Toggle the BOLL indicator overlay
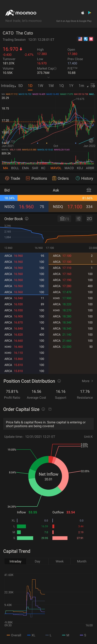This screenshot has height=644, width=97. click(15, 168)
